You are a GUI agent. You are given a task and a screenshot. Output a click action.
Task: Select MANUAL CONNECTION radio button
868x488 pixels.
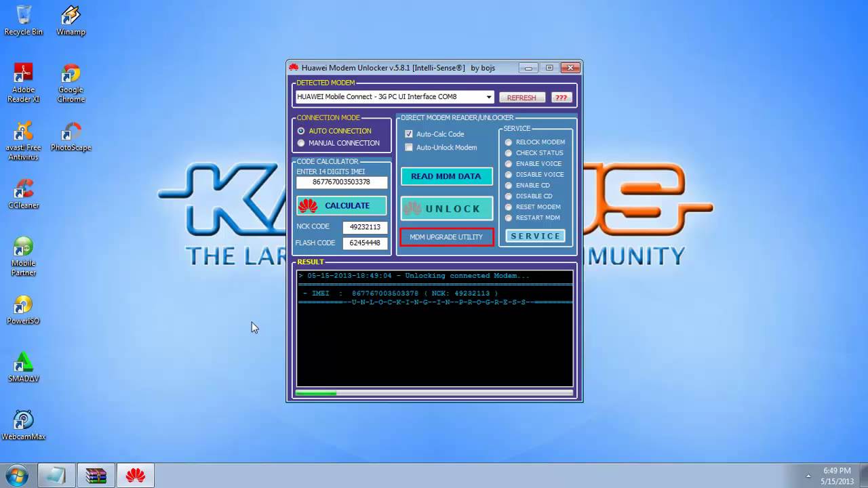point(301,143)
